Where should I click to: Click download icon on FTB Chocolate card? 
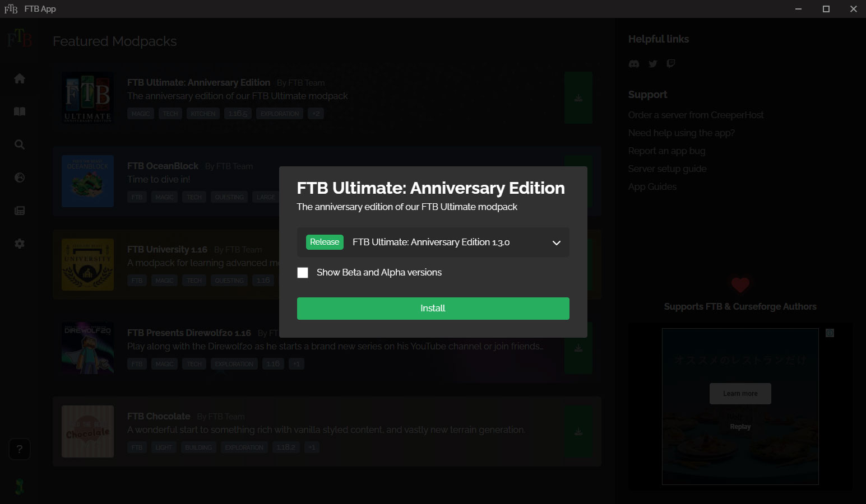pos(578,432)
